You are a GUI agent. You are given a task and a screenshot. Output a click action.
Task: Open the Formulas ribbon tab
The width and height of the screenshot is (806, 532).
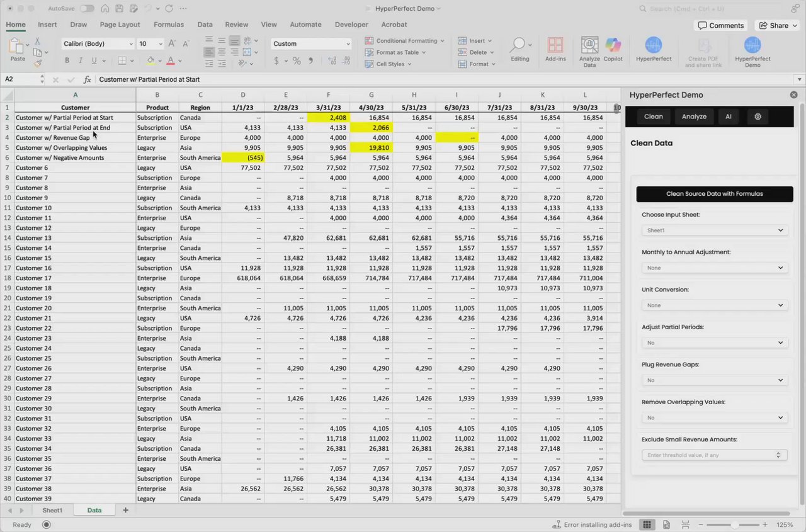(169, 25)
